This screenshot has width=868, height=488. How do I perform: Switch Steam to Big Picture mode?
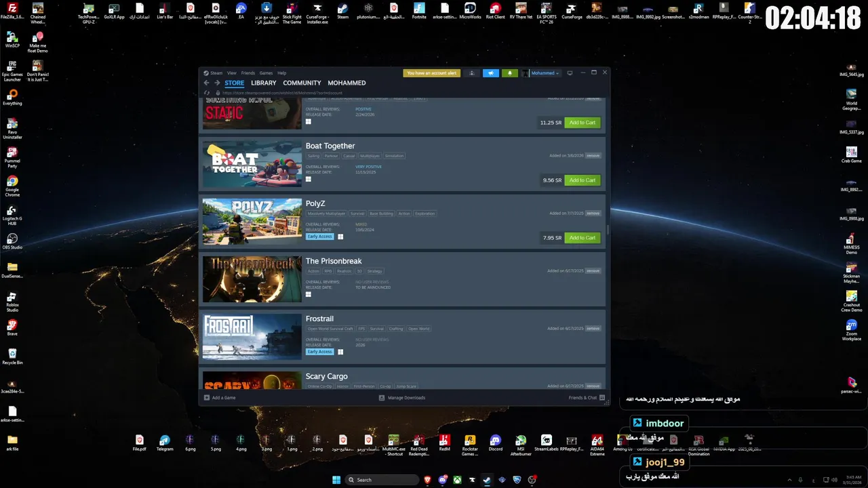click(x=570, y=73)
